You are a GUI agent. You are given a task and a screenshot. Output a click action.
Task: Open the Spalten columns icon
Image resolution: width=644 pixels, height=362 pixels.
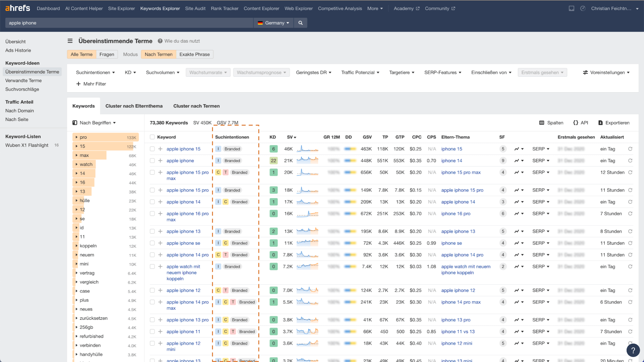click(542, 123)
